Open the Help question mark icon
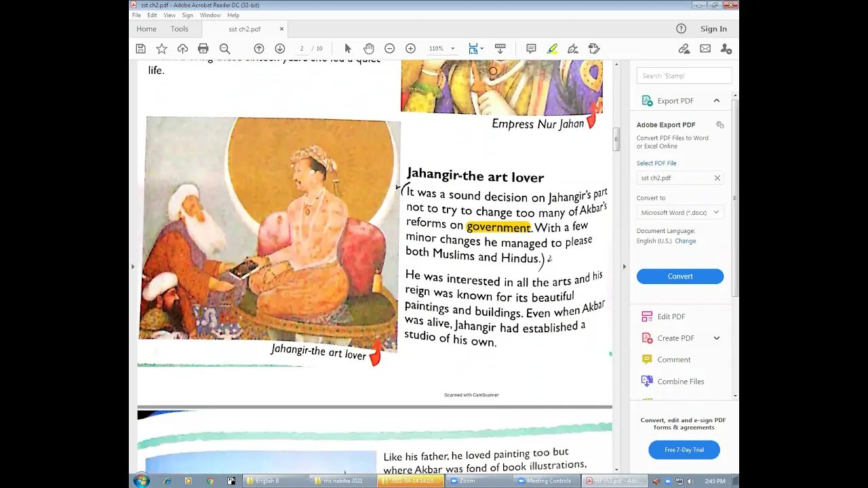This screenshot has width=868, height=488. coord(681,28)
